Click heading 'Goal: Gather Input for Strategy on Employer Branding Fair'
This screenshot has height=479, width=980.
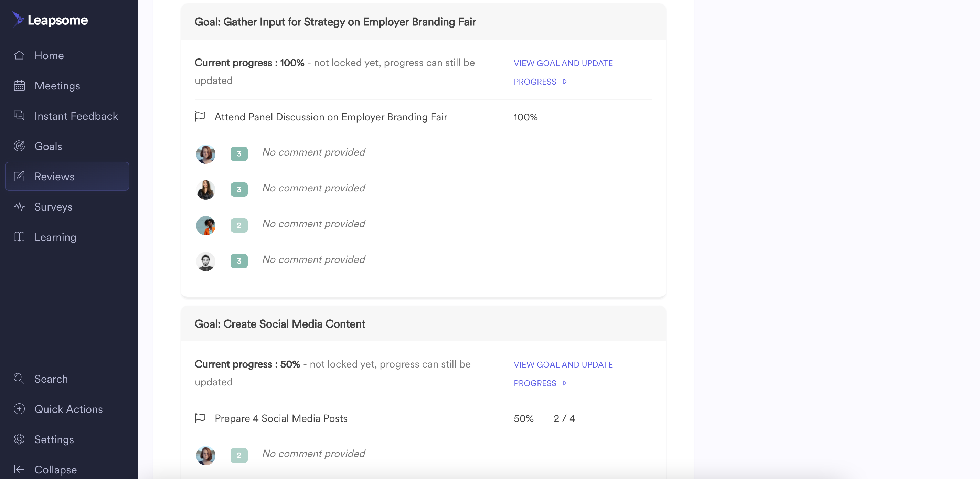pos(335,22)
